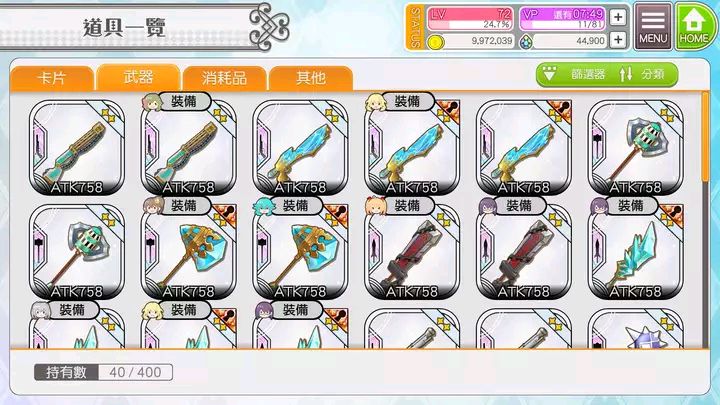The height and width of the screenshot is (405, 720).
Task: Click the LV experience progress bar
Action: click(469, 24)
